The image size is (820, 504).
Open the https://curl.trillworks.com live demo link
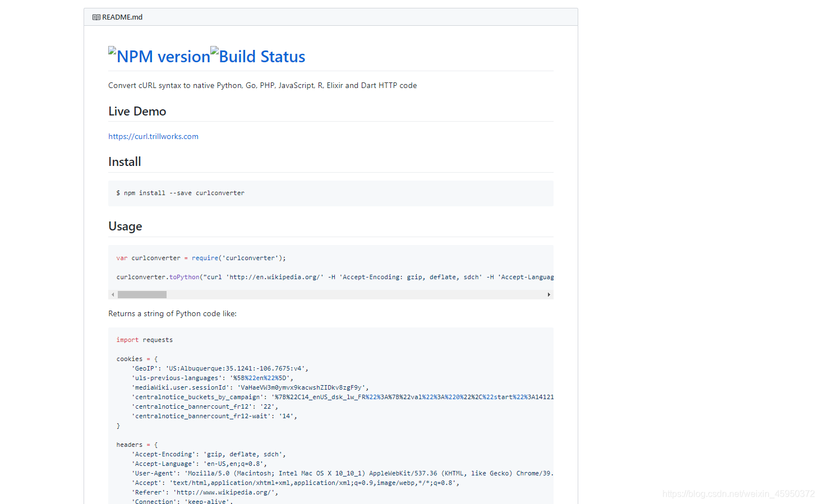click(153, 136)
